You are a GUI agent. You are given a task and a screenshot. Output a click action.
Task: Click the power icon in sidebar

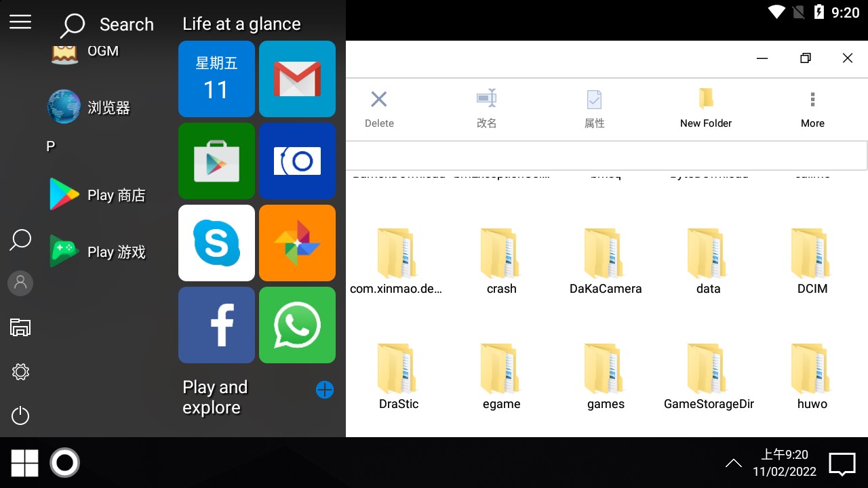point(20,415)
